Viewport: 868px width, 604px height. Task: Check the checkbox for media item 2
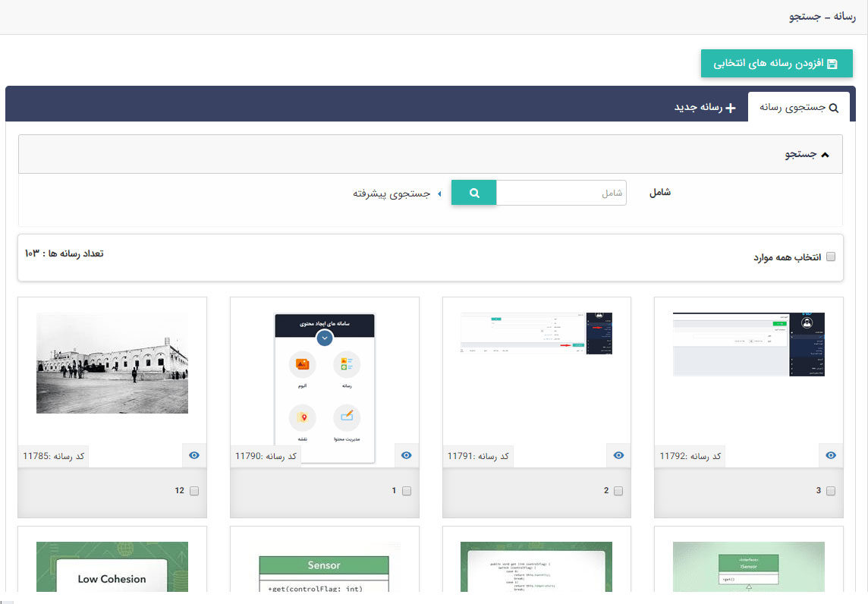point(618,491)
